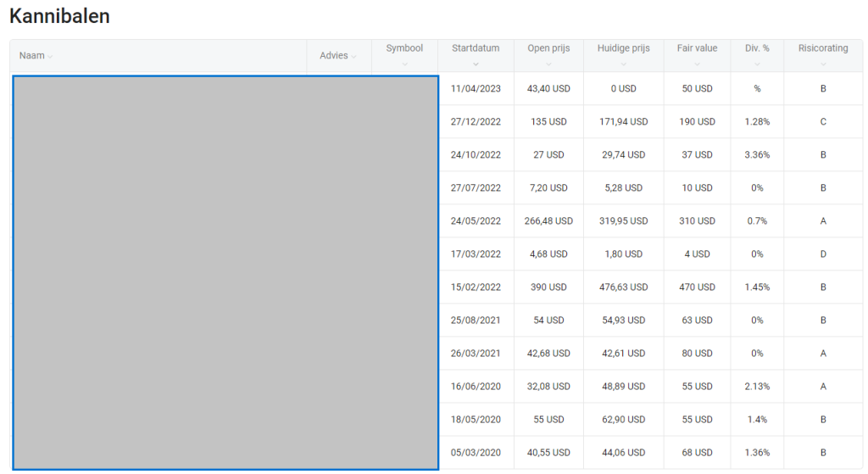The image size is (868, 474).
Task: Click the sort chevron next to Naam
Action: pos(50,57)
